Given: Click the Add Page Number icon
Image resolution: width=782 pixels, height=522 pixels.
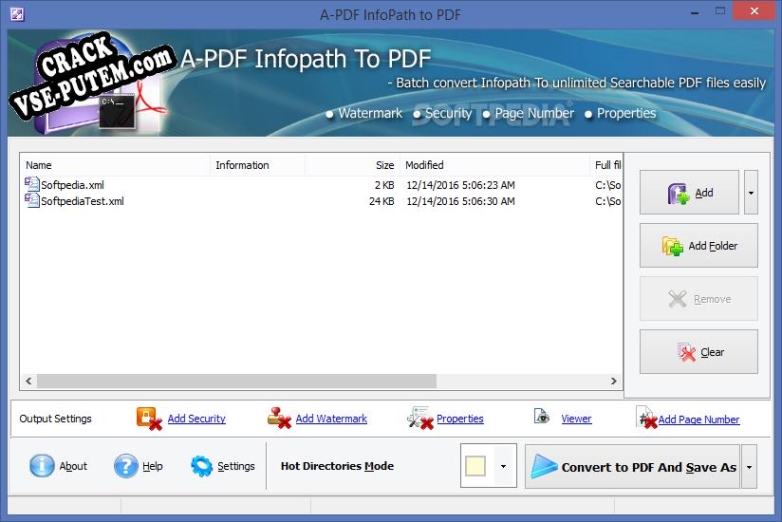Looking at the screenshot, I should 646,419.
